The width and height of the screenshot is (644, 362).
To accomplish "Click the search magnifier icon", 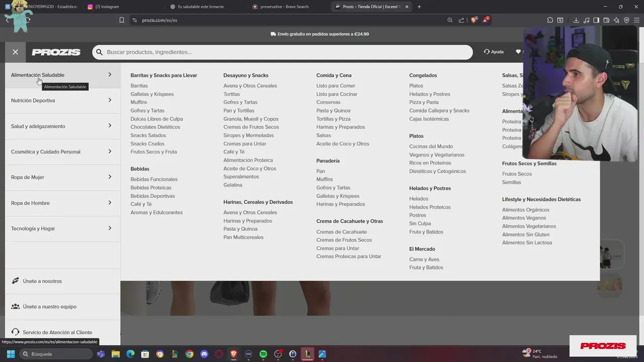I will (99, 52).
